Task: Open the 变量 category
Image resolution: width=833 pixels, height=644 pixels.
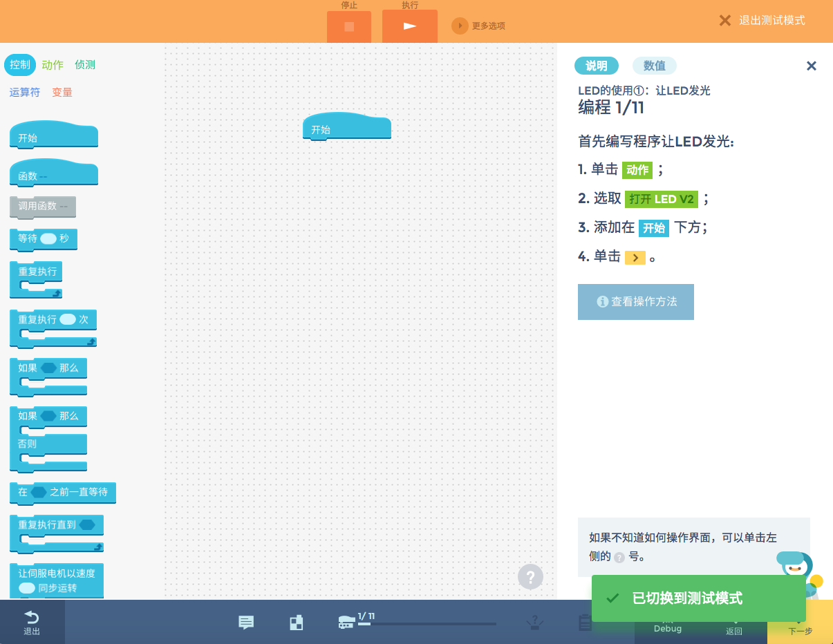Action: (x=62, y=92)
